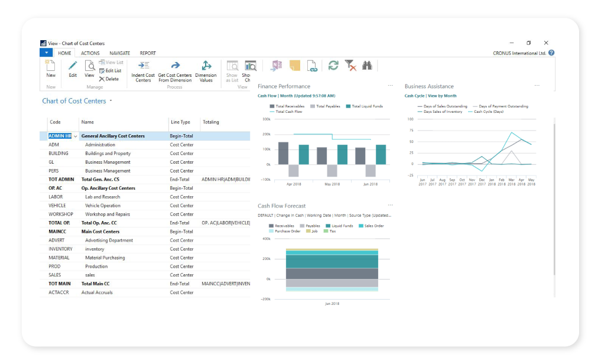Click the View magnifier page icon
The image size is (598, 364).
pyautogui.click(x=90, y=66)
